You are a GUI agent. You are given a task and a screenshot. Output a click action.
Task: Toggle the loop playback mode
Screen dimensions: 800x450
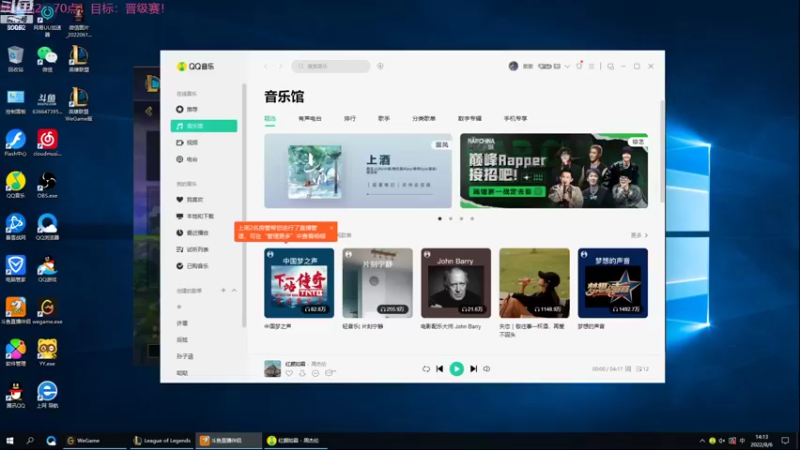426,369
